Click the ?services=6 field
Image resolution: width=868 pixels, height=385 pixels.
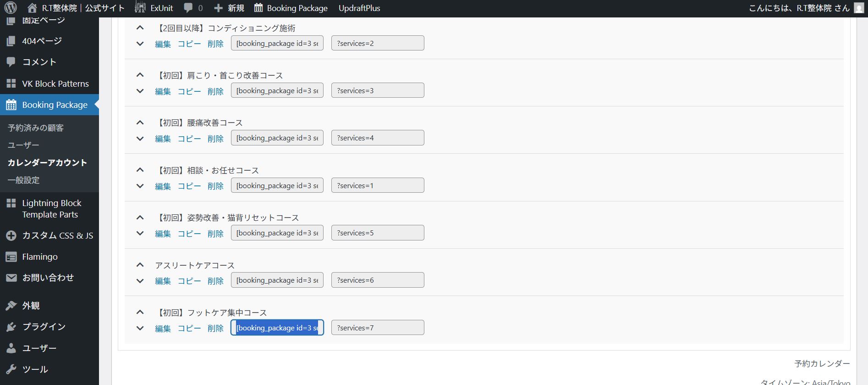[x=377, y=280]
